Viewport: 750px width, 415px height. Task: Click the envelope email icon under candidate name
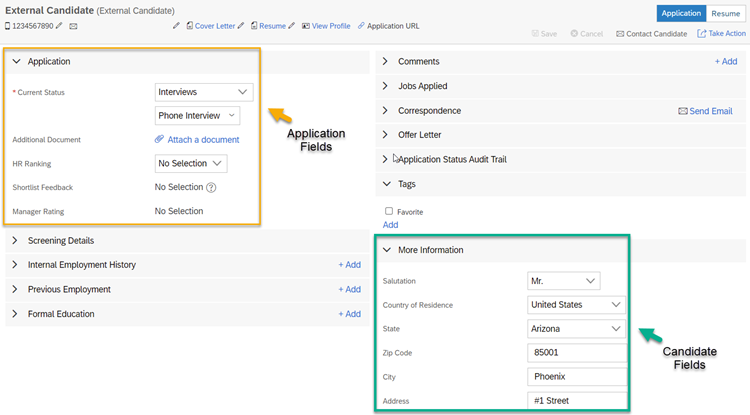click(x=73, y=26)
